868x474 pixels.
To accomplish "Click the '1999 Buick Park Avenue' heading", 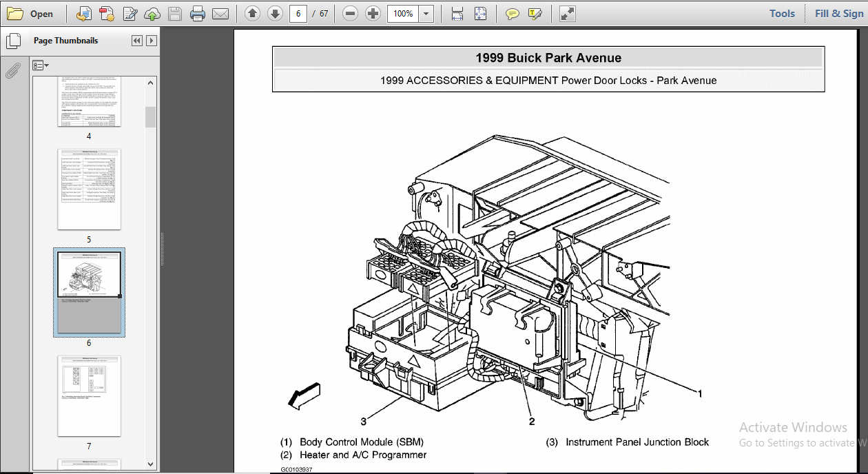I will [x=548, y=58].
